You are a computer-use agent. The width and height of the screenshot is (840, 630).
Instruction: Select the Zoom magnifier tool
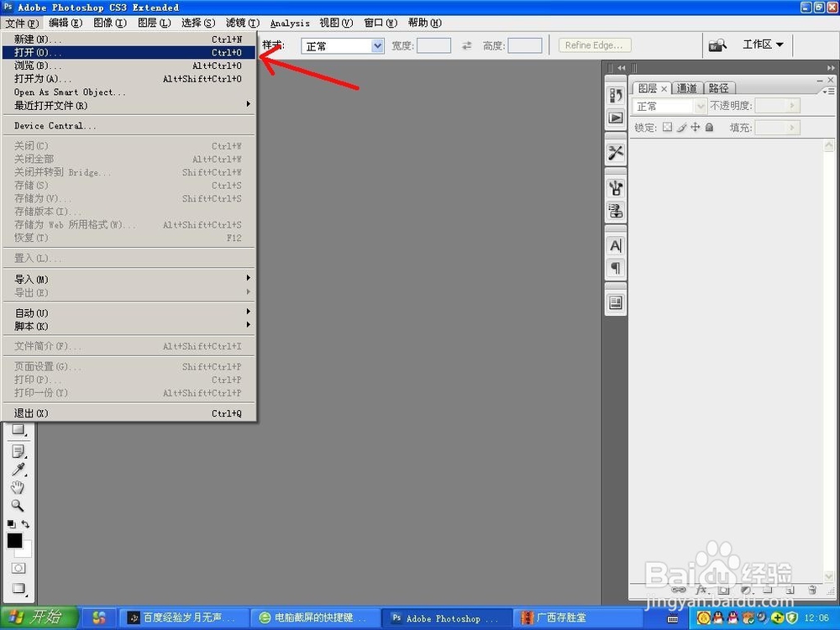pos(18,506)
